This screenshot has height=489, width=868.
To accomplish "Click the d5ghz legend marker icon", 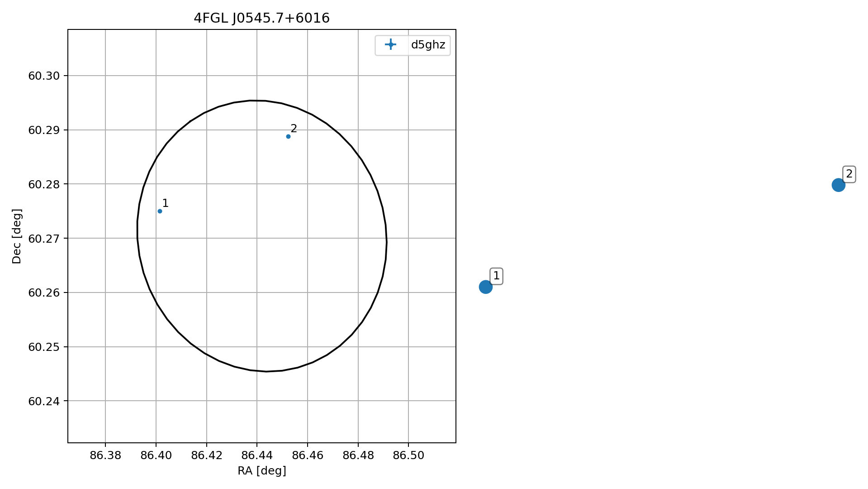I will tap(390, 44).
